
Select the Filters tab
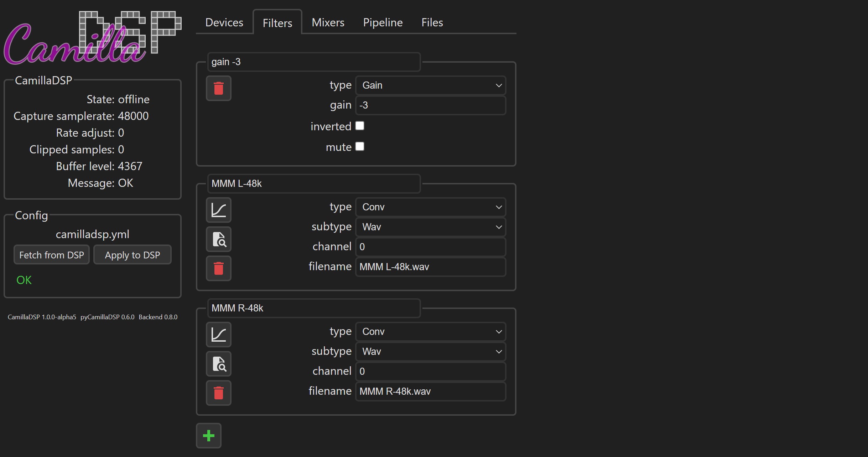277,23
